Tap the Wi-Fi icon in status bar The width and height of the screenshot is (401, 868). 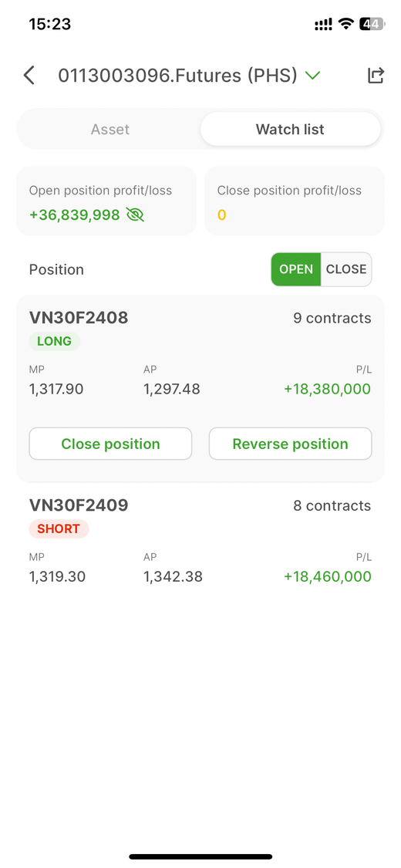(x=345, y=24)
